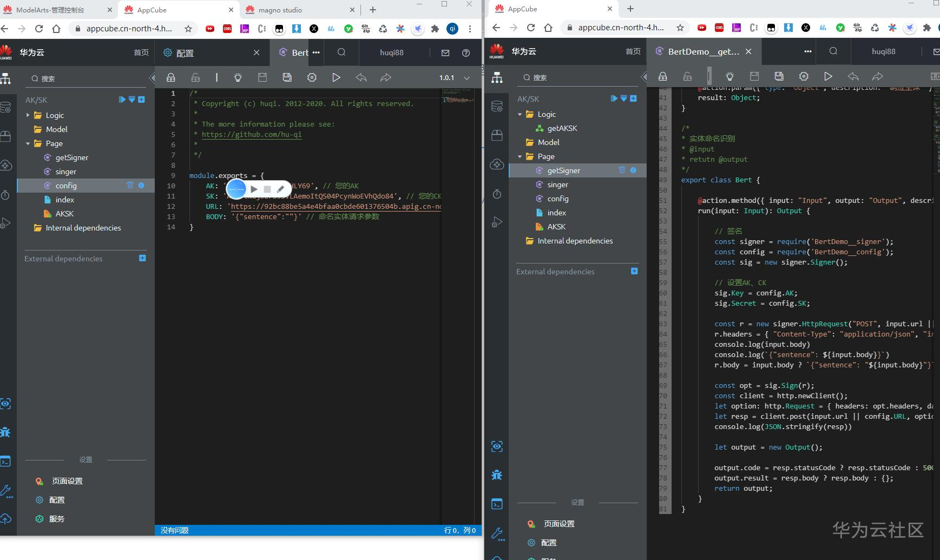
Task: Redo with the left window's forward arrow
Action: [x=386, y=77]
